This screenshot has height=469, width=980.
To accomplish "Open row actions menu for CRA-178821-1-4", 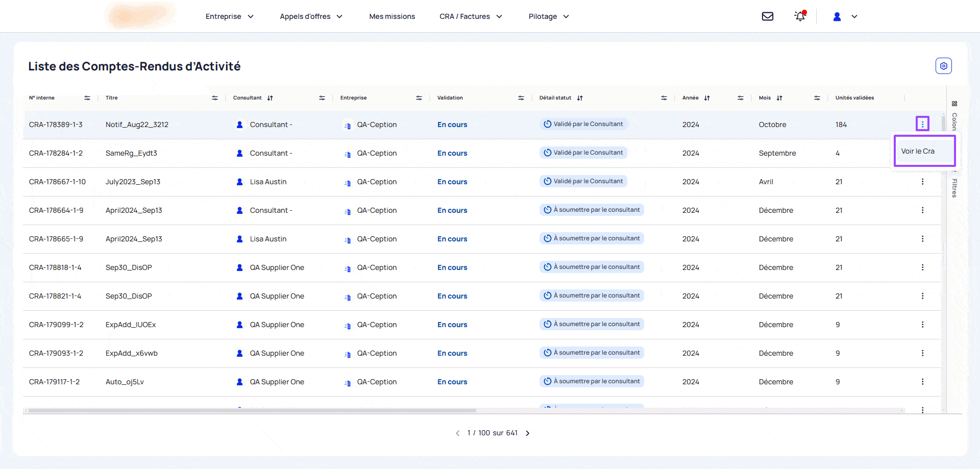I will (922, 296).
